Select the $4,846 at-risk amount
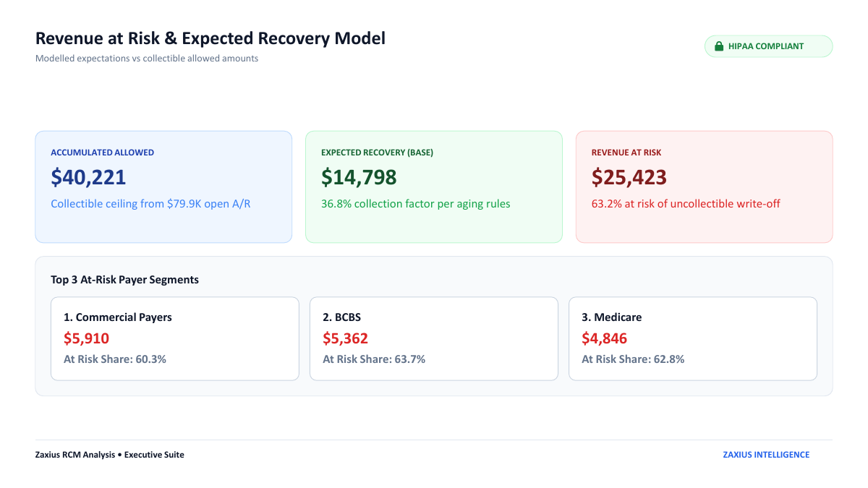The height and width of the screenshot is (488, 868). [x=605, y=338]
